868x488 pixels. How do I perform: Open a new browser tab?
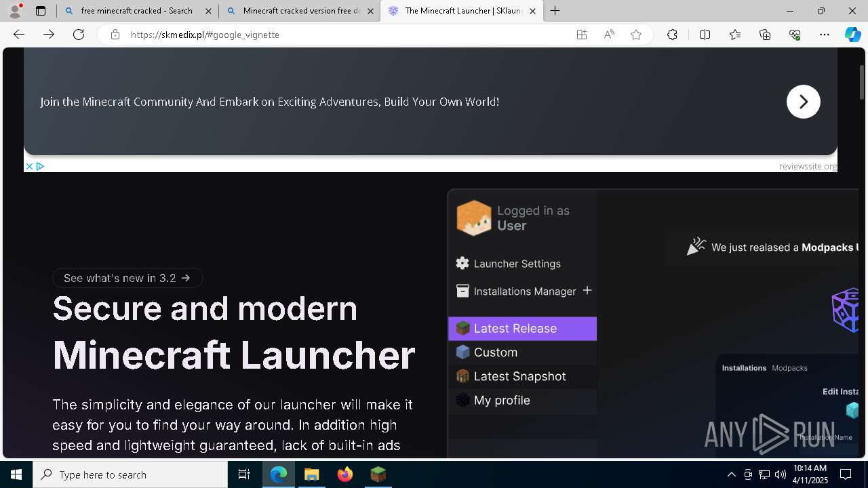coord(555,11)
